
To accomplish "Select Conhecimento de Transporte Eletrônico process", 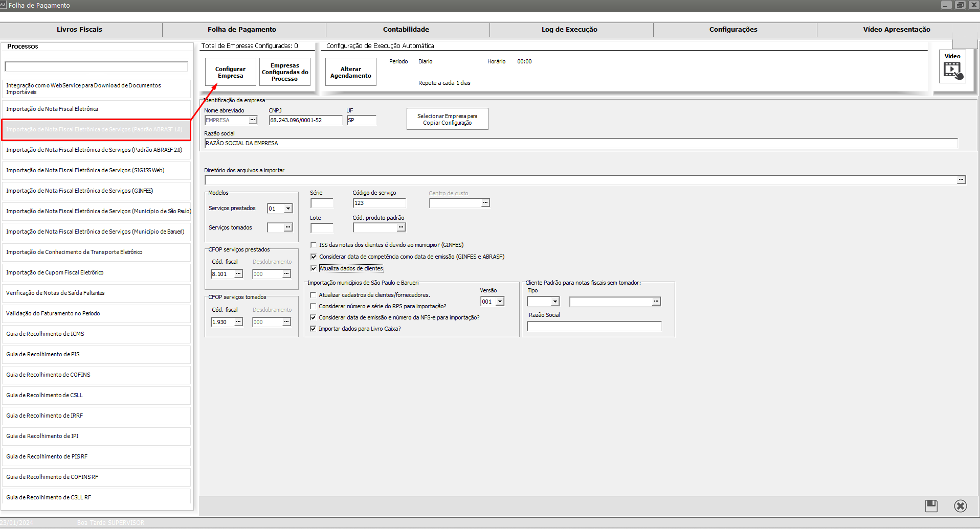I will click(x=96, y=252).
